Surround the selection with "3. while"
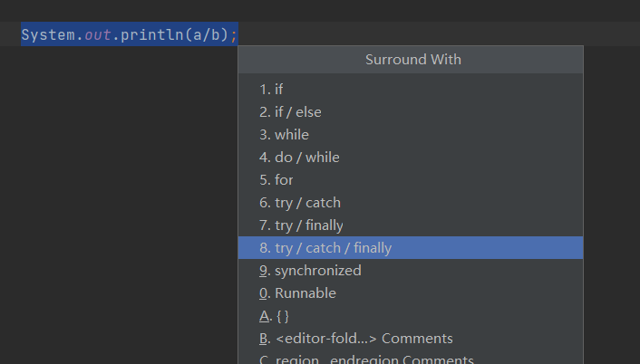 coord(284,135)
